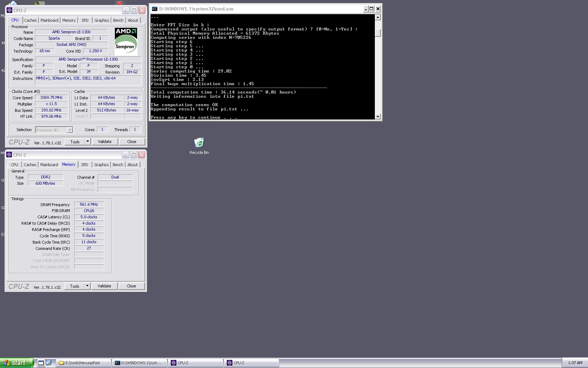The height and width of the screenshot is (368, 588).
Task: Click the memory Size field 600 MBytes
Action: 45,184
